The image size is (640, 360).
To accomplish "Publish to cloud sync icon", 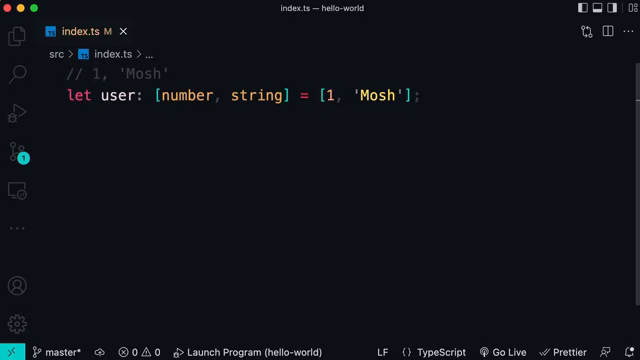I will pyautogui.click(x=100, y=352).
